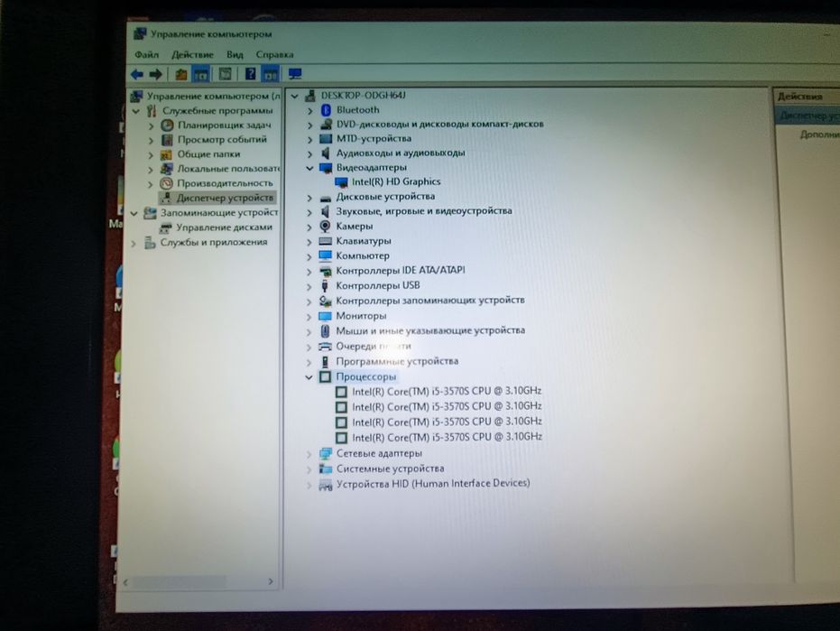Click the left pane horizontal scrollbar thumb
This screenshot has width=840, height=631.
[x=179, y=582]
